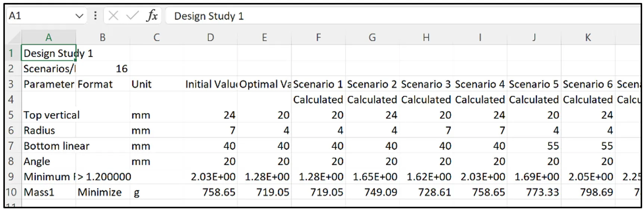The width and height of the screenshot is (644, 209).
Task: Click the formula bar options dots
Action: tap(95, 16)
